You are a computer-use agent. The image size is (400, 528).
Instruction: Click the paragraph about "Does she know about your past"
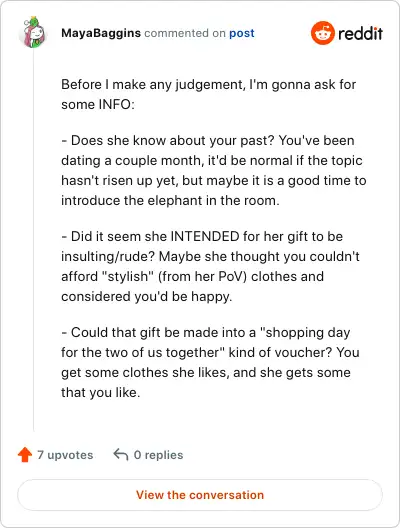pos(213,170)
